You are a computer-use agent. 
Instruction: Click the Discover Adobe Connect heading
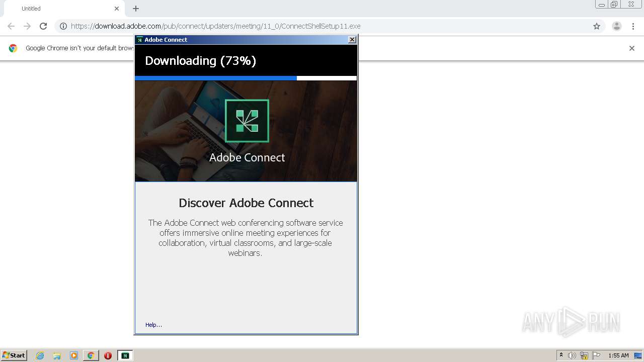coord(246,203)
